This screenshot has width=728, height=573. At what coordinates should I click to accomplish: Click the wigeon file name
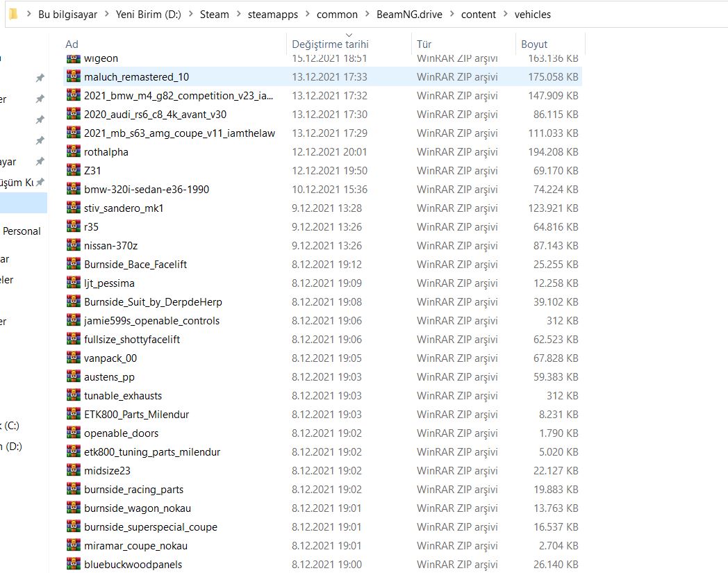point(101,58)
